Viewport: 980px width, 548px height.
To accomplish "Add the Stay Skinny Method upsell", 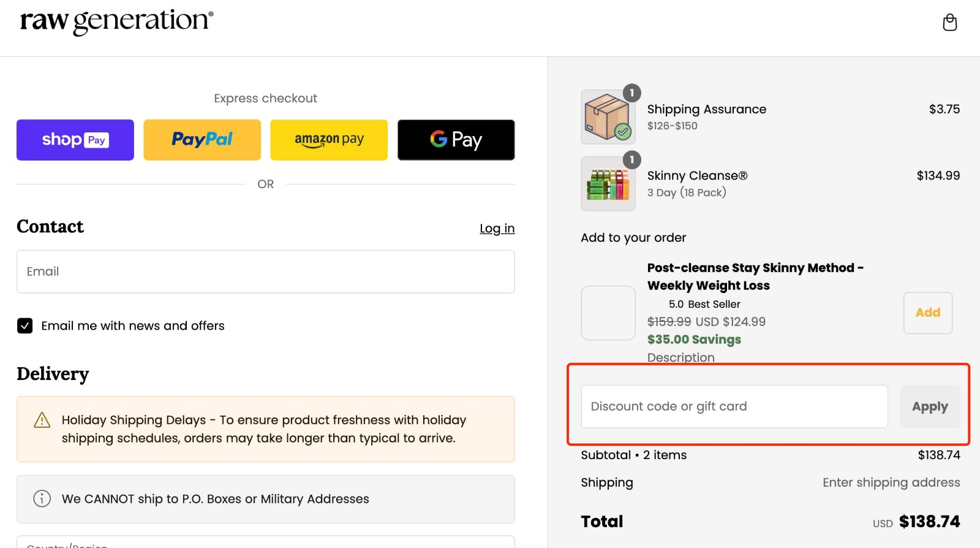I will (927, 313).
